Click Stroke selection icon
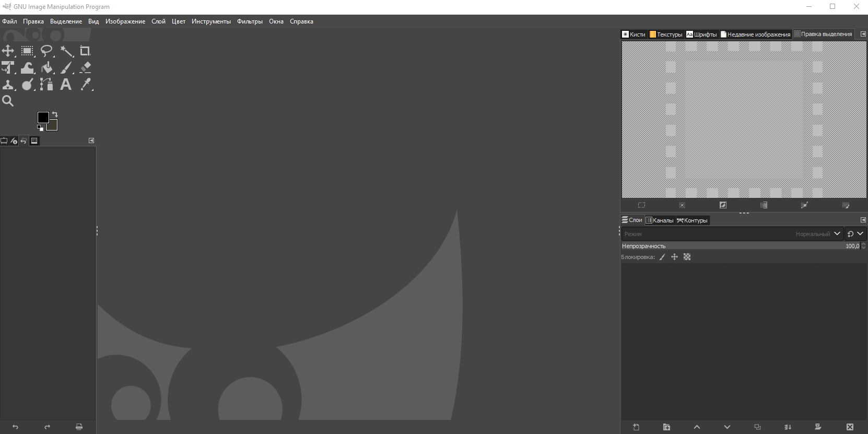Screen dimensions: 868x434 tap(846, 205)
